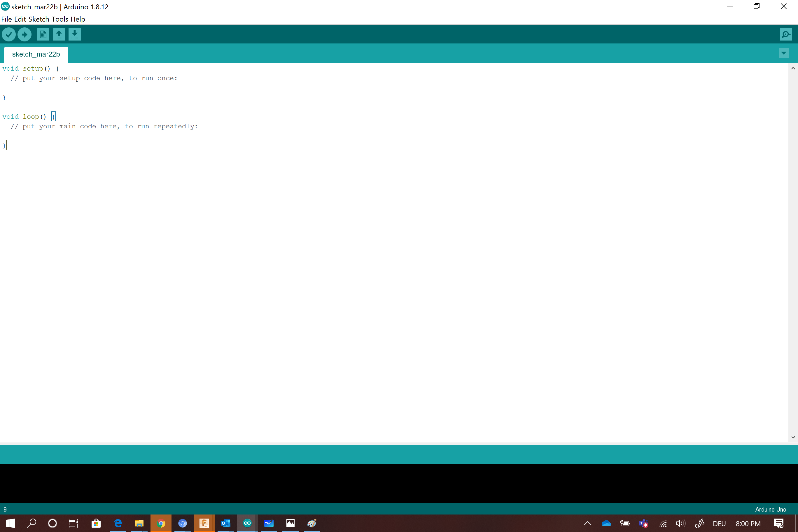Switch to Arduino in the taskbar
The width and height of the screenshot is (798, 532).
click(x=247, y=523)
